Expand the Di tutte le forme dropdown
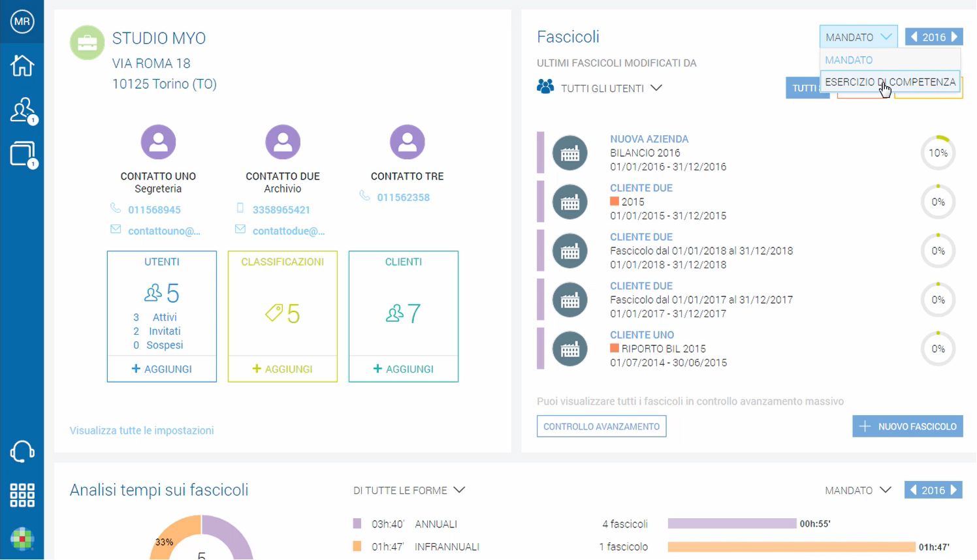The image size is (977, 560). point(409,490)
